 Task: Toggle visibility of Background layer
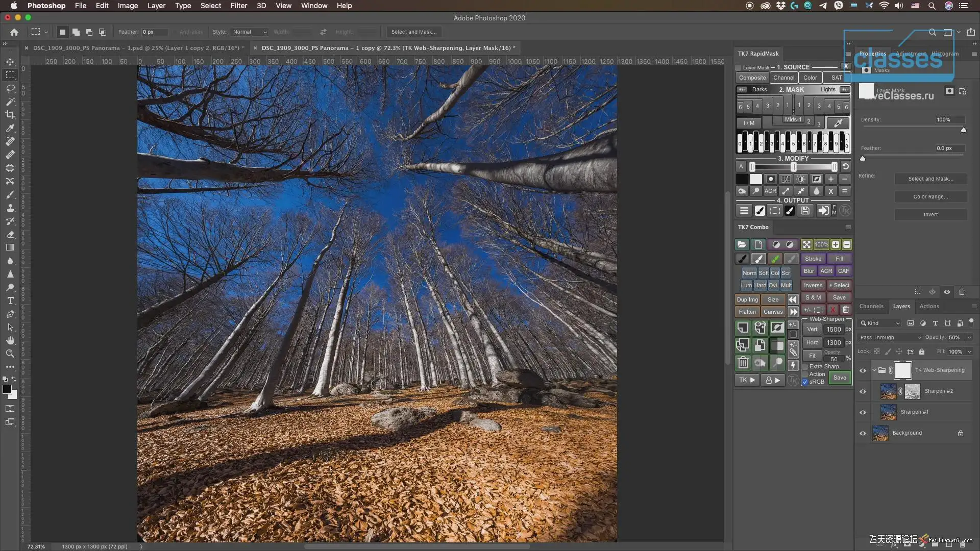tap(863, 433)
